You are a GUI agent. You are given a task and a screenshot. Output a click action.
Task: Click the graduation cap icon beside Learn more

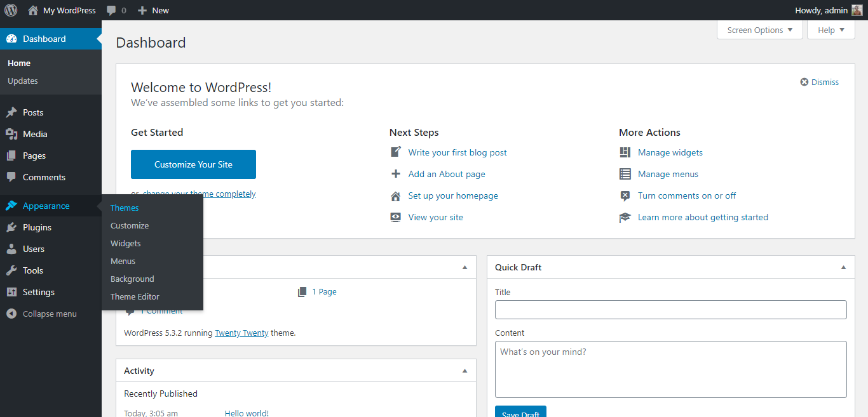point(625,217)
